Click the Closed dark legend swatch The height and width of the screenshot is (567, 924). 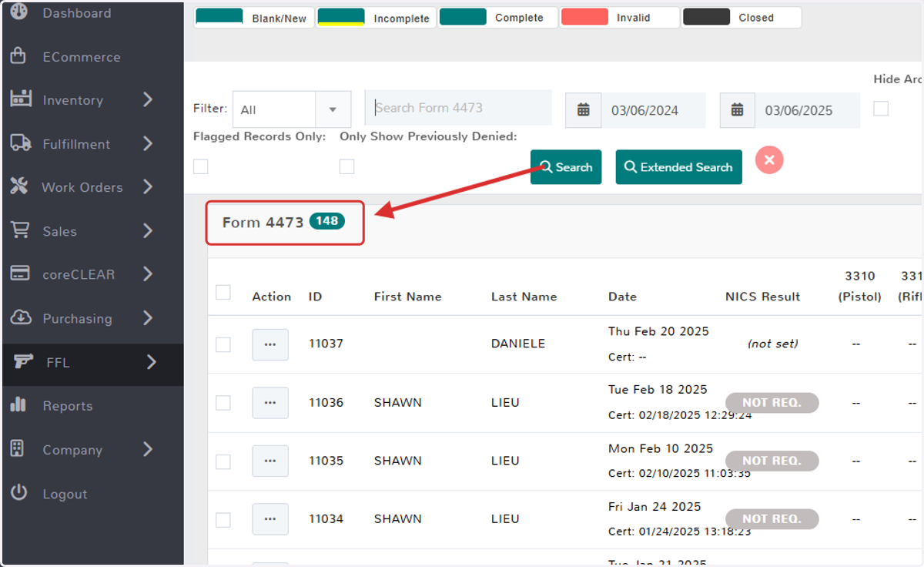[706, 17]
